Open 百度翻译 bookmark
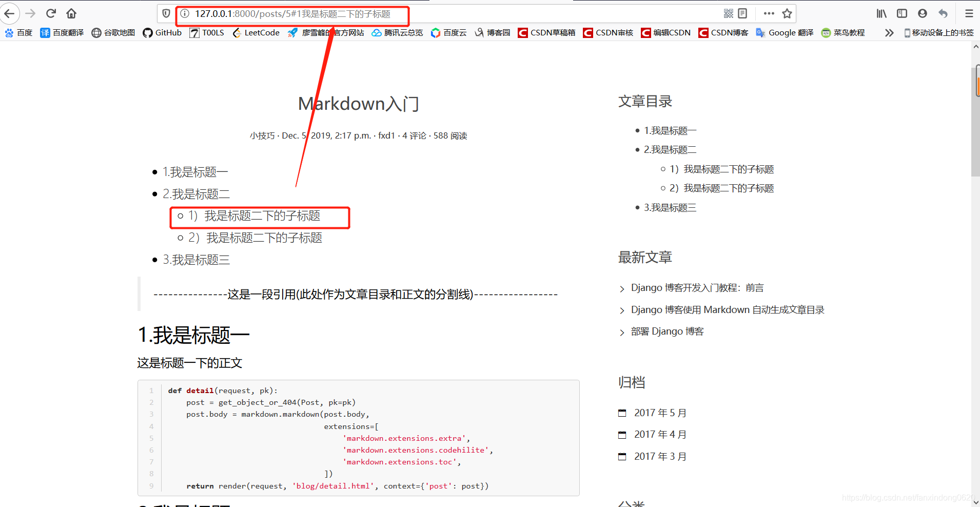This screenshot has width=980, height=507. (62, 33)
